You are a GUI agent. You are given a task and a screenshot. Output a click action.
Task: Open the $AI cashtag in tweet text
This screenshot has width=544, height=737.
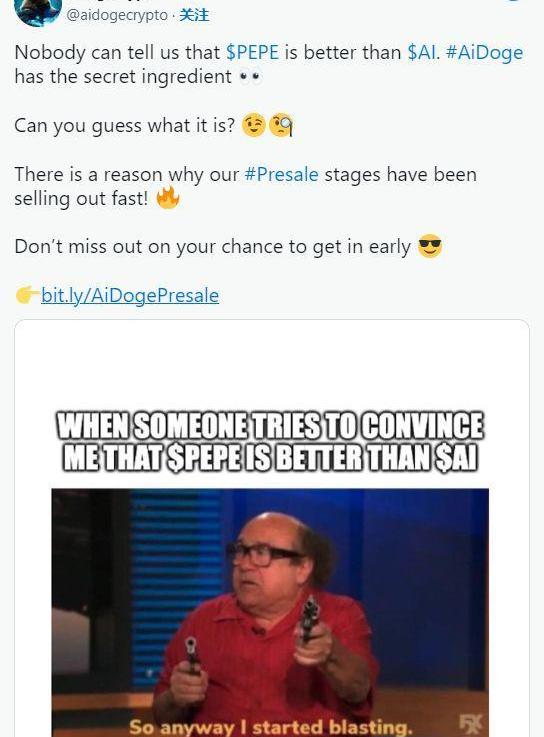coord(422,52)
